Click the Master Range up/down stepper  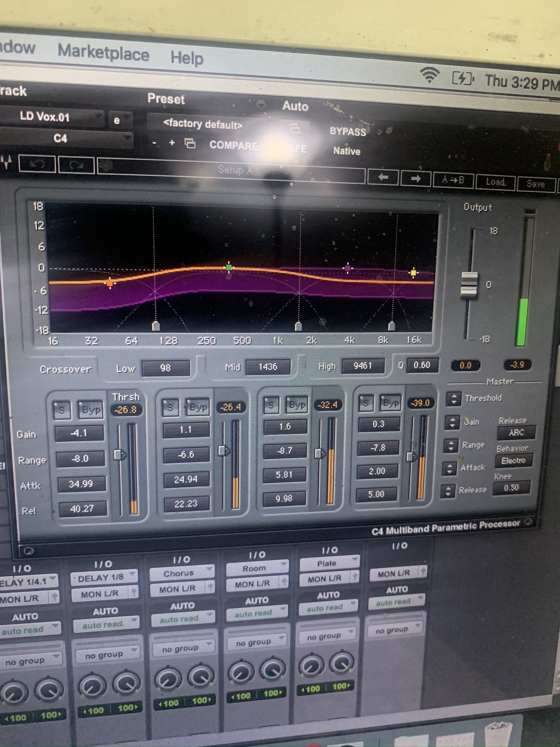tap(451, 445)
